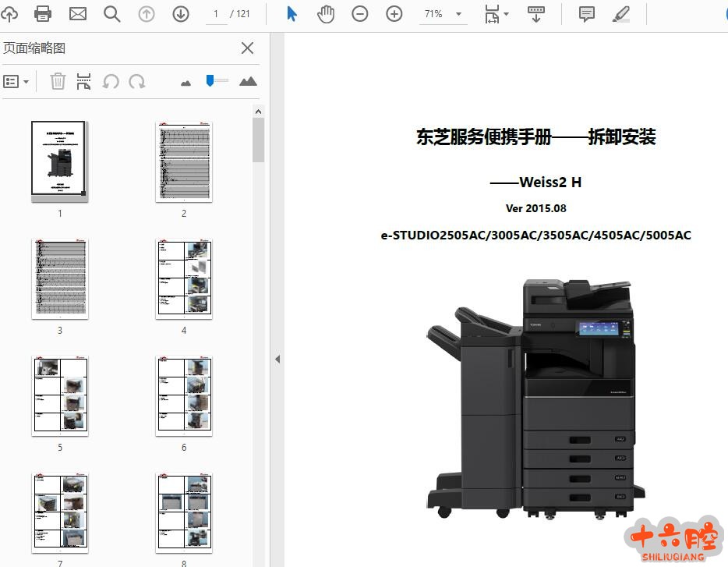
Task: Click the enlarge thumbnails mountain icon
Action: click(x=248, y=81)
